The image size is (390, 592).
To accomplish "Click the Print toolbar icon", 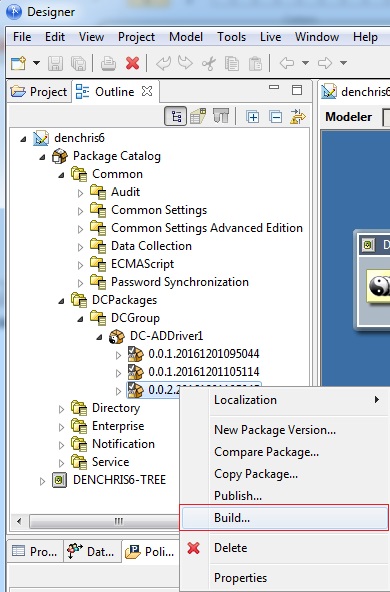I will [108, 63].
